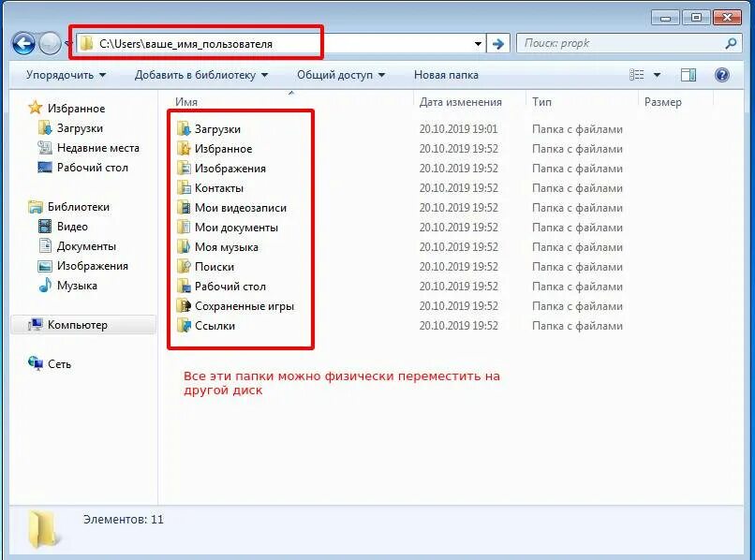Expand the address bar history dropdown arrow
755x560 pixels.
[x=478, y=44]
